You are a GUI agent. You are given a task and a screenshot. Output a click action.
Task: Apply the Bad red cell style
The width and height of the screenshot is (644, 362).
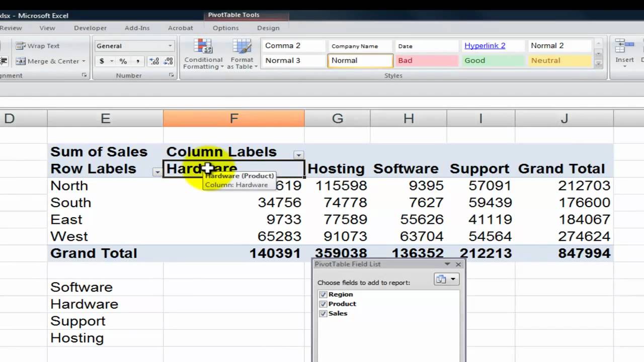point(426,60)
